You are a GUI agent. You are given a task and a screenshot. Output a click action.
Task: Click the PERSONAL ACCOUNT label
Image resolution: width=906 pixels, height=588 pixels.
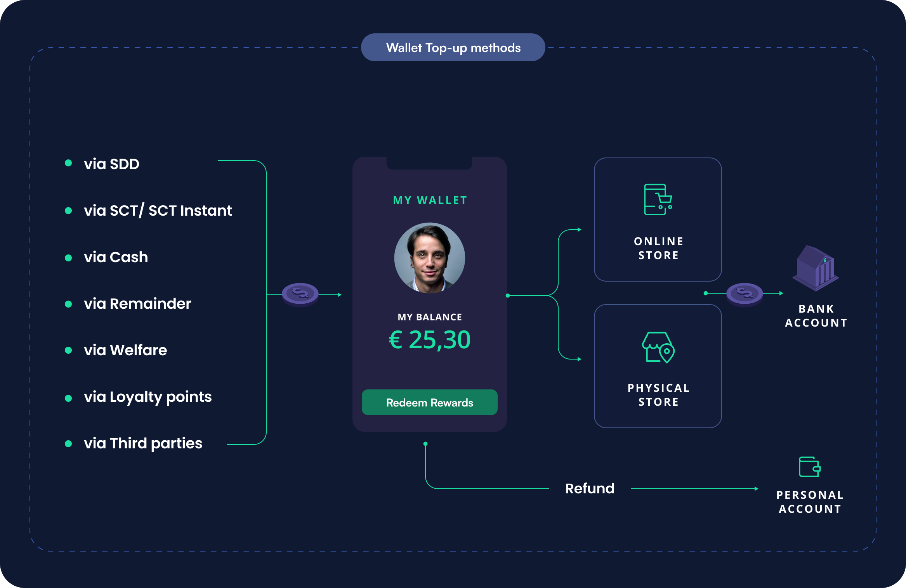(x=810, y=502)
